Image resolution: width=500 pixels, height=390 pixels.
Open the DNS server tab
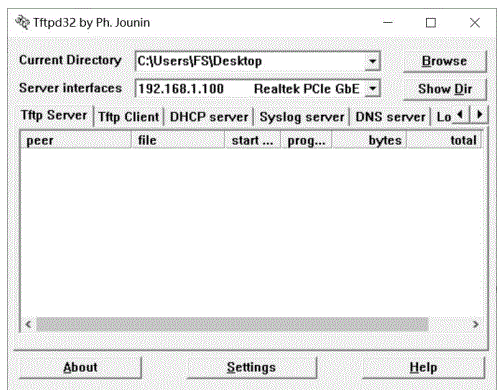coord(390,117)
